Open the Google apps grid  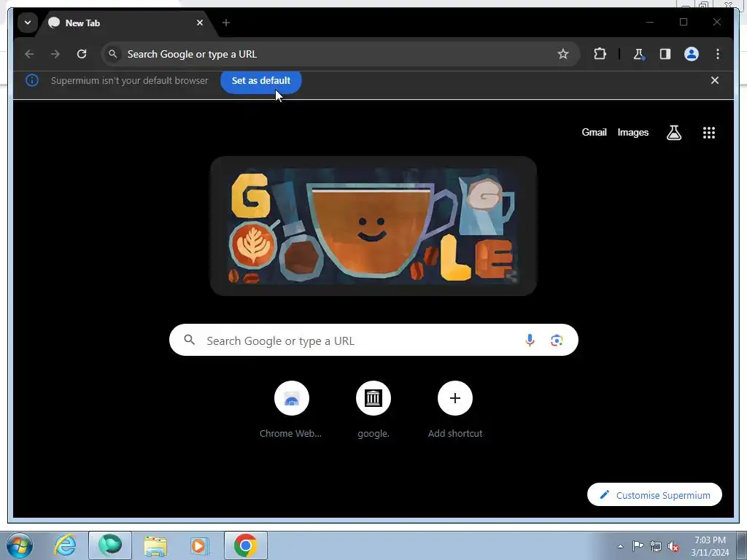709,133
